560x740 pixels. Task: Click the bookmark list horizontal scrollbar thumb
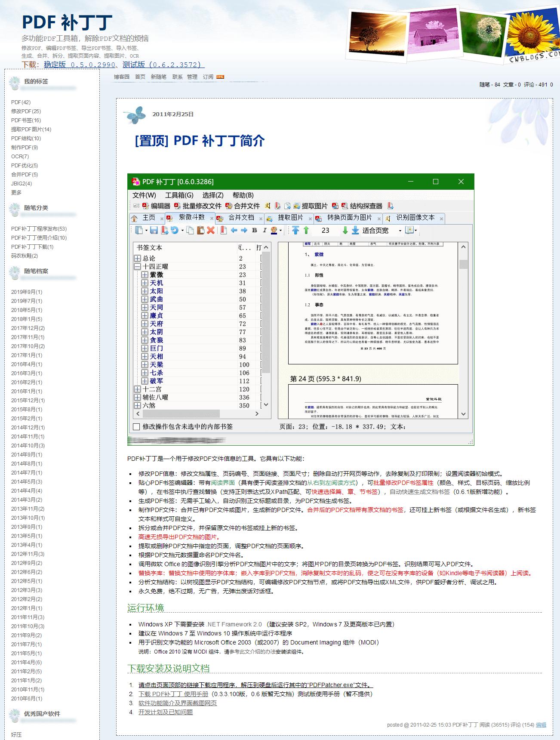pos(181,414)
